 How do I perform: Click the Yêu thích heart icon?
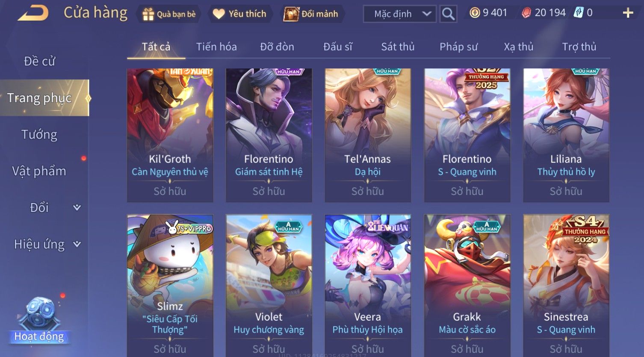click(219, 14)
